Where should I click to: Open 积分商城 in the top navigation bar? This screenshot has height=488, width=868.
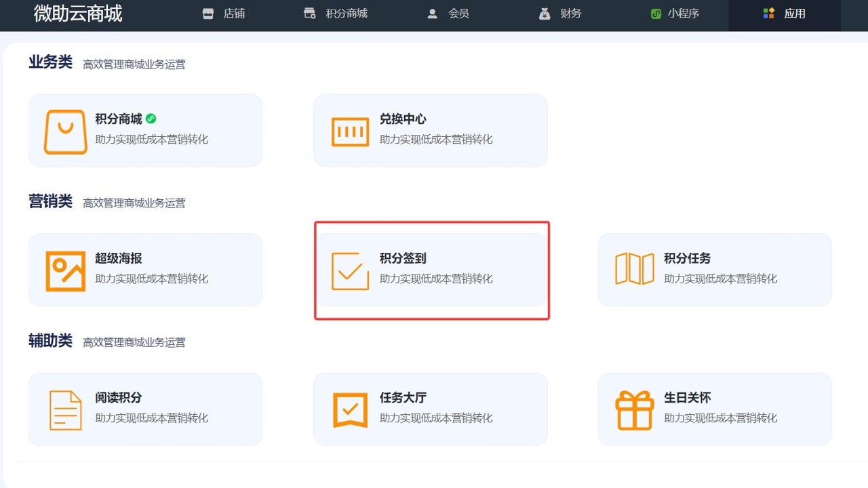(x=336, y=14)
